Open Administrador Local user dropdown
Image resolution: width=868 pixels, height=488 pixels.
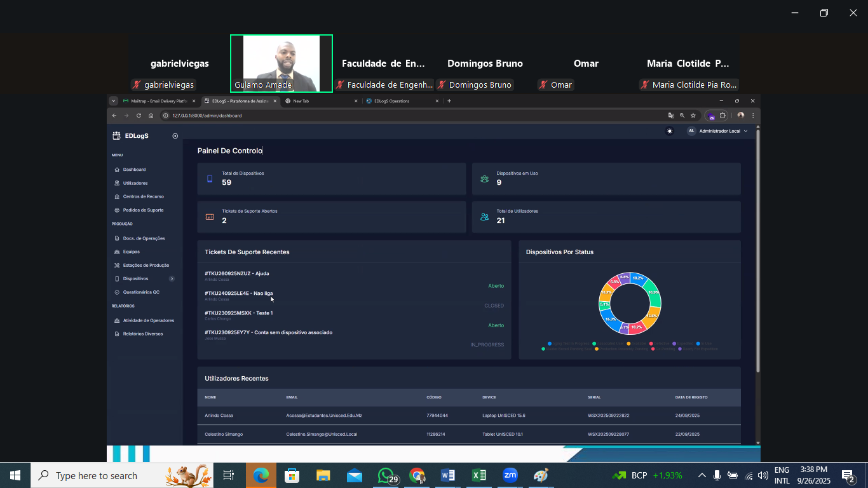(x=717, y=131)
